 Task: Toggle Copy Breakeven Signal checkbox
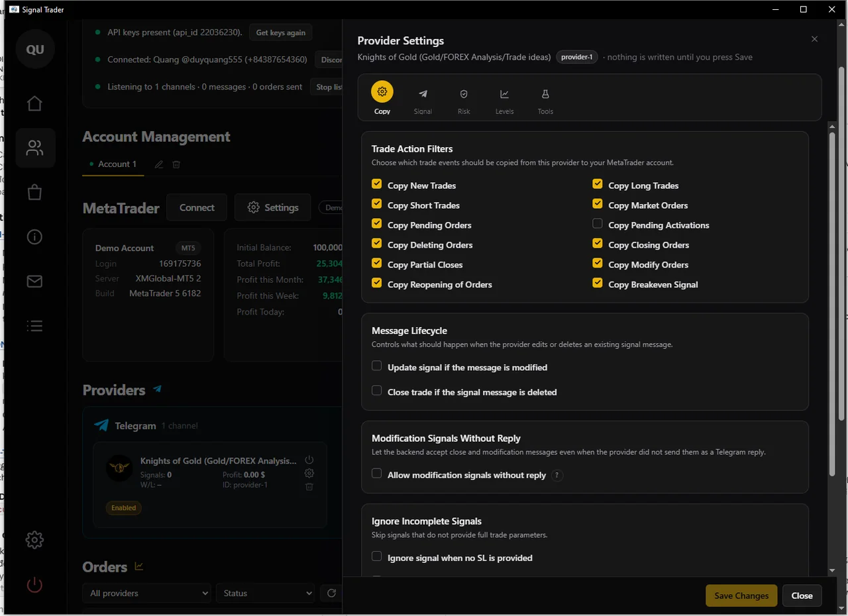(598, 283)
